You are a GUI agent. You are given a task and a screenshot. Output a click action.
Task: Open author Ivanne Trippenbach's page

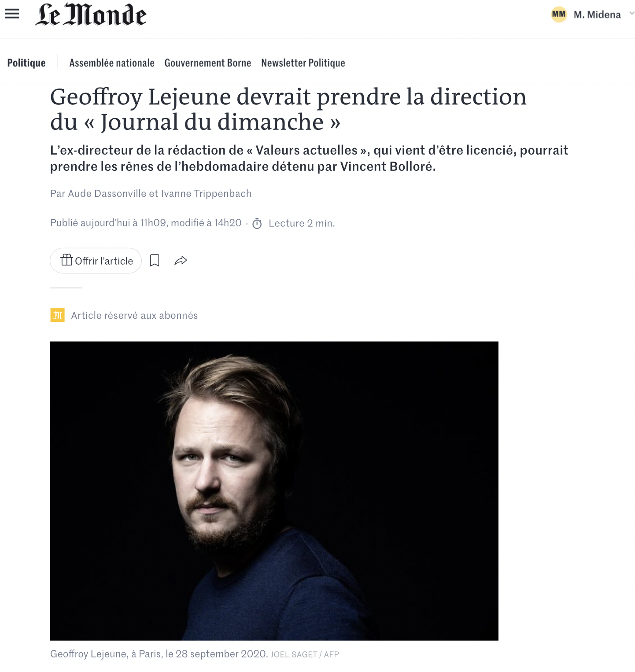pyautogui.click(x=206, y=194)
